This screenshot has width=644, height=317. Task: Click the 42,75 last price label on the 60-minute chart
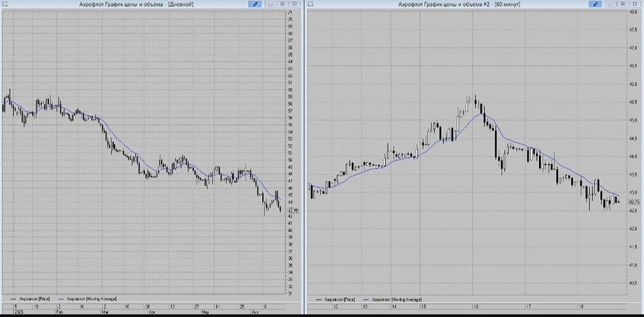634,202
